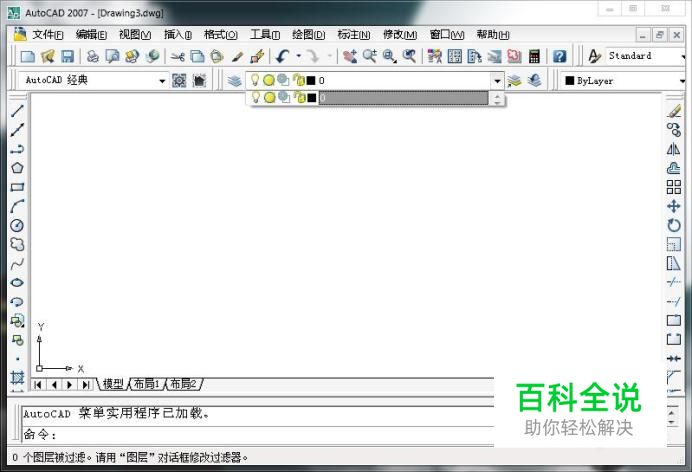Select the Circle tool
The width and height of the screenshot is (692, 472).
pos(17,225)
